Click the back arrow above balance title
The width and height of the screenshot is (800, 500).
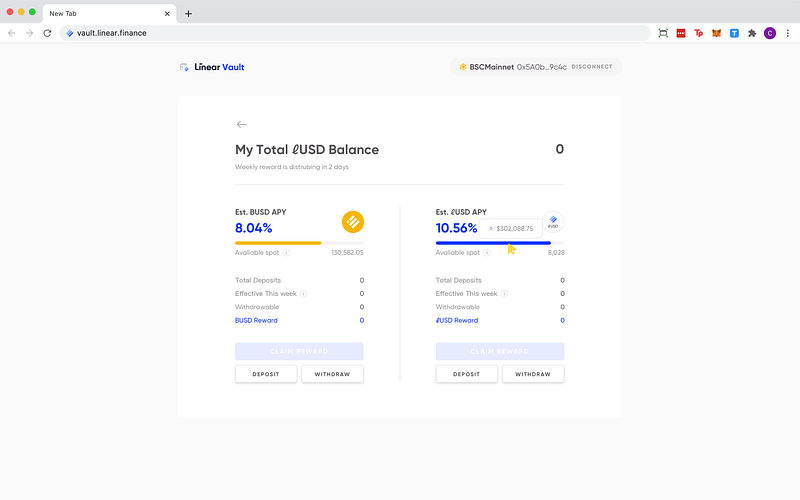(241, 125)
